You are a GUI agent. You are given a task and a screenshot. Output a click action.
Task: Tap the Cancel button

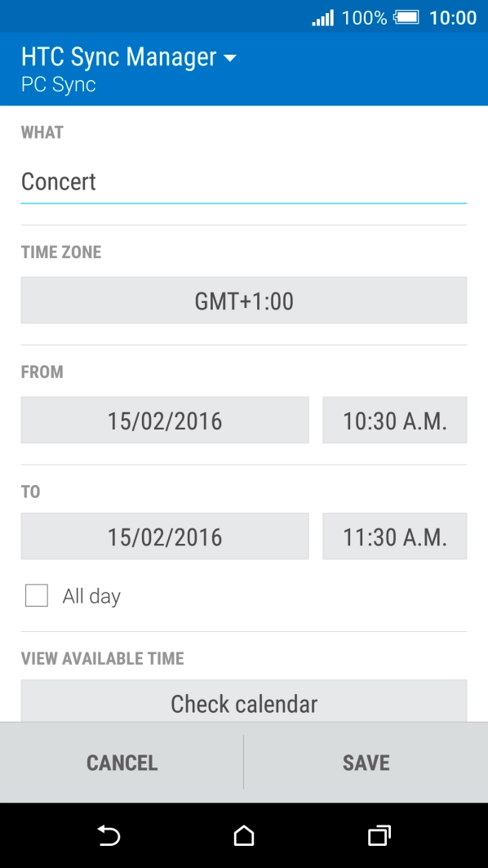(122, 763)
